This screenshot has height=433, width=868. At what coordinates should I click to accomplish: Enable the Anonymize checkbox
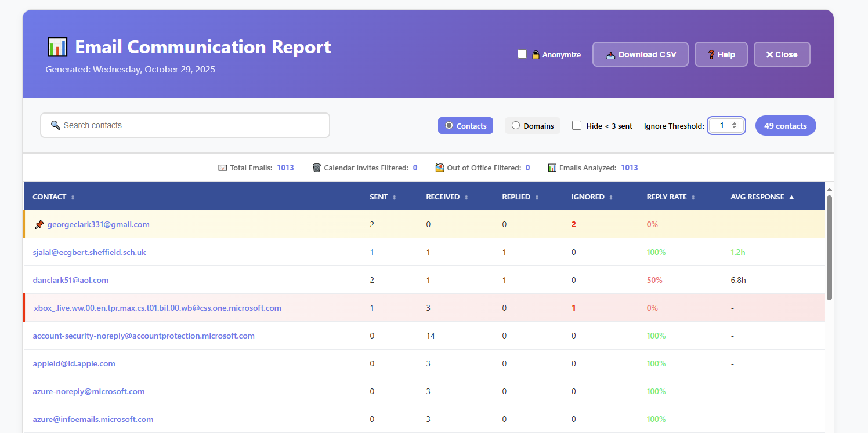point(522,53)
